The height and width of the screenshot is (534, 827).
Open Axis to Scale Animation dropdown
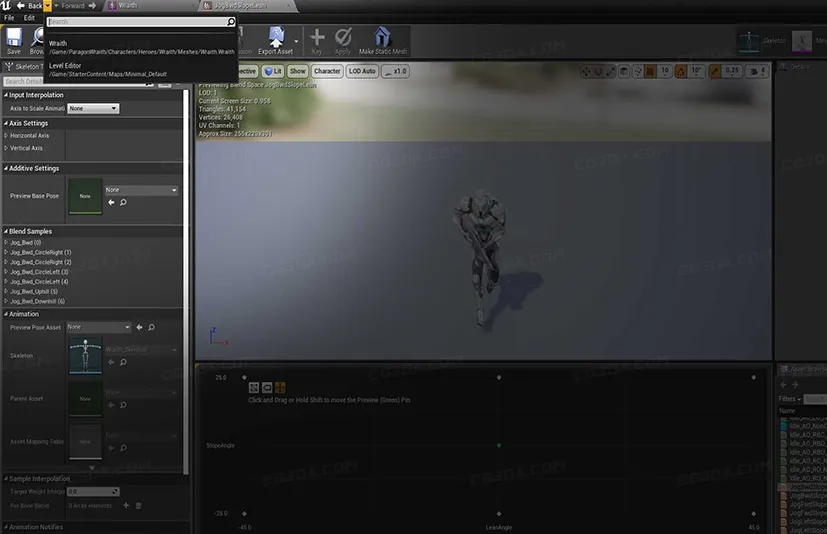point(93,108)
